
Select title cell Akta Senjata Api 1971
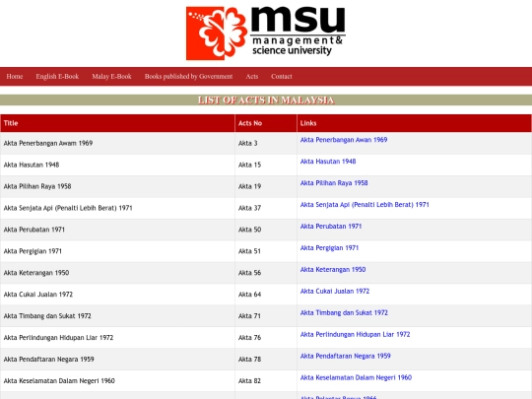click(117, 208)
